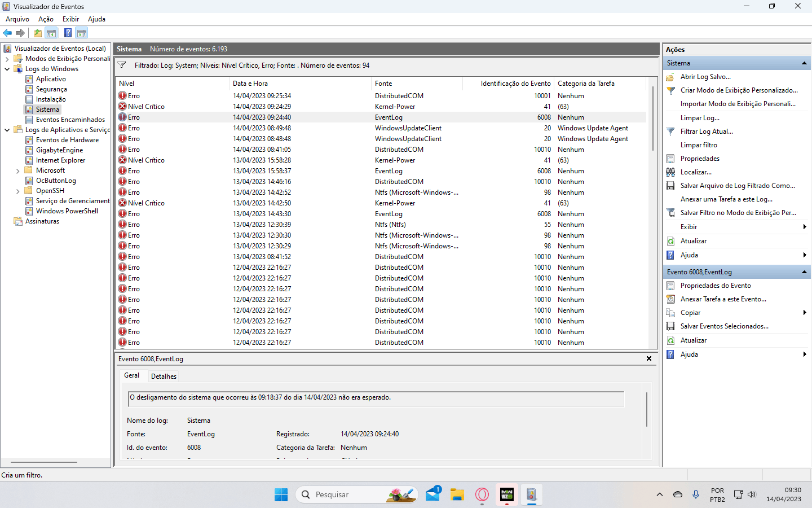The image size is (812, 508).
Task: Sort by Data e Hora column header
Action: pos(300,84)
